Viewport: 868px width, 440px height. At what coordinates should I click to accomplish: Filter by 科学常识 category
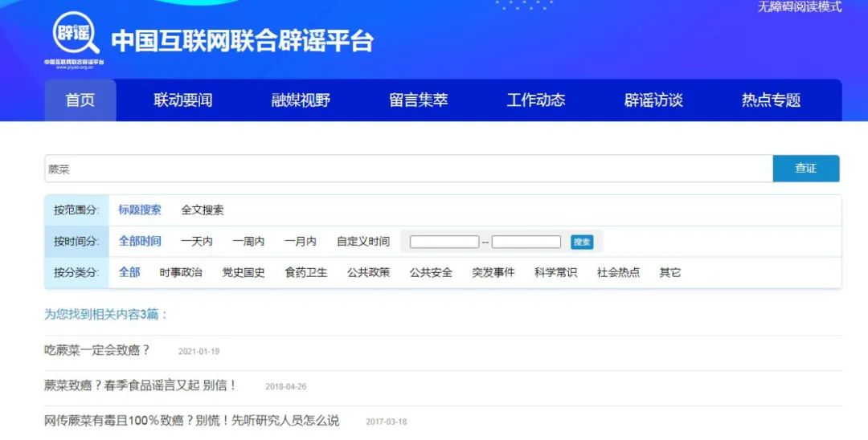click(556, 272)
